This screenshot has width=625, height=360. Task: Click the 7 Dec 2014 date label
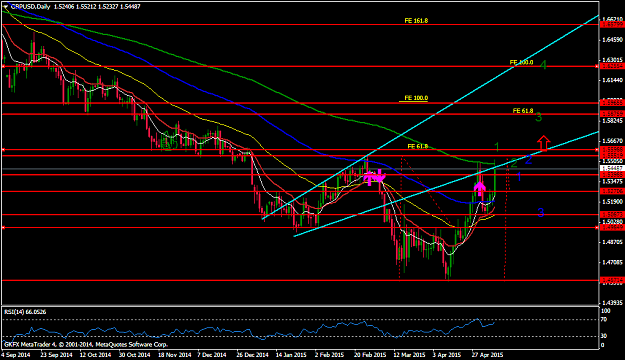tap(212, 354)
